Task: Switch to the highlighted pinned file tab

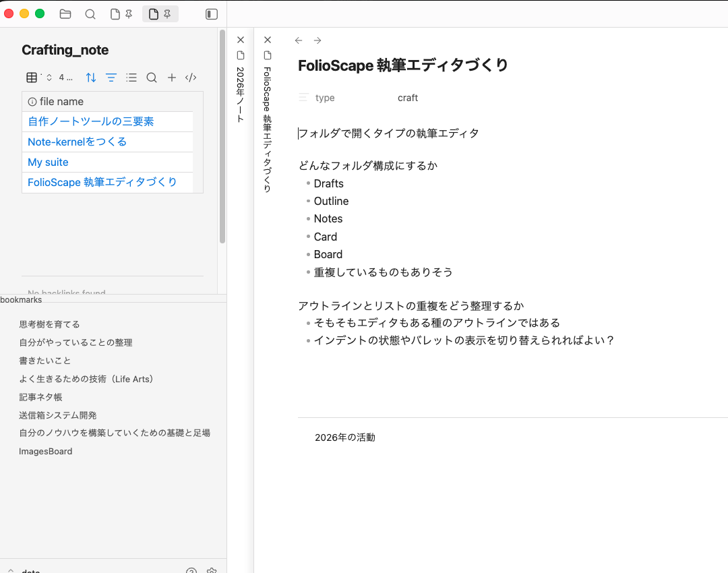Action: coord(160,14)
